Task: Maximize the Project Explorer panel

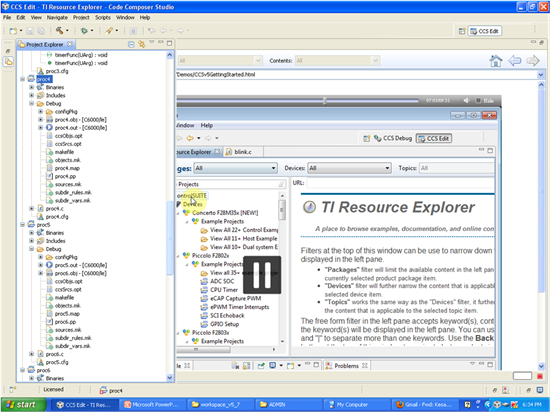Action: [169, 43]
